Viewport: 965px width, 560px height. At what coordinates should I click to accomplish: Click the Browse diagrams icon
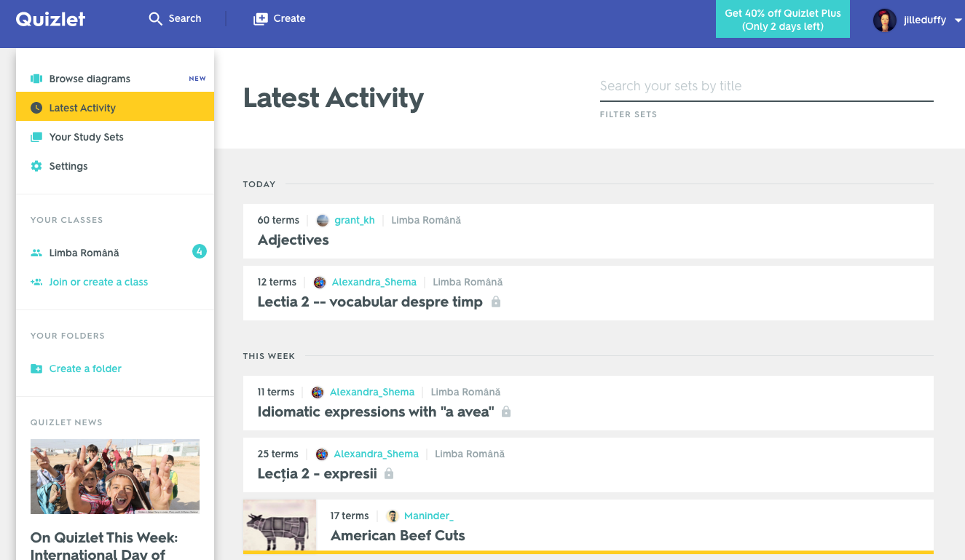[x=36, y=79]
